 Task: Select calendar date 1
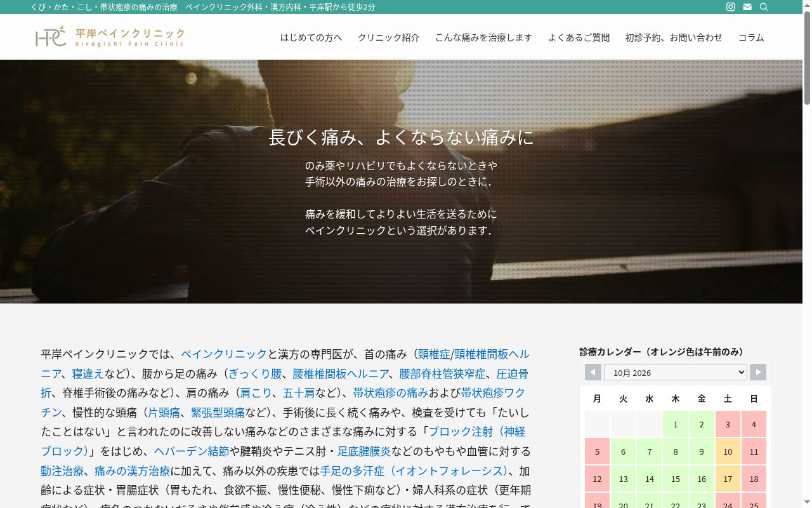(x=676, y=424)
